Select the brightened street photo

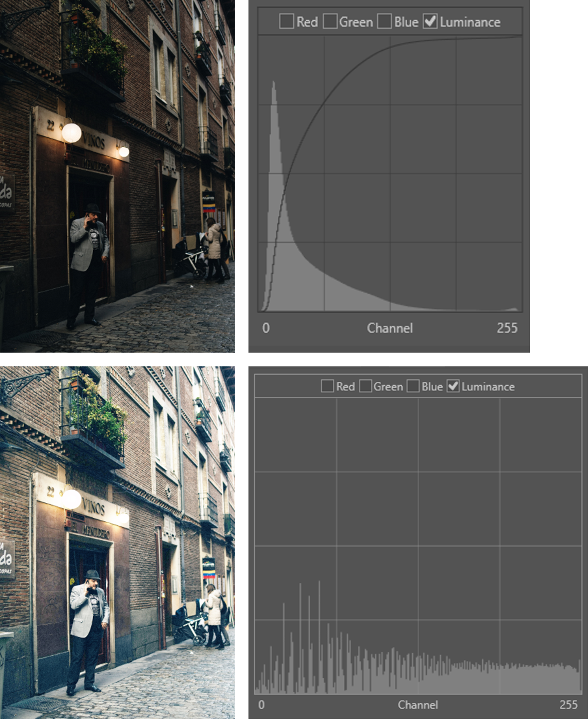[x=117, y=542]
